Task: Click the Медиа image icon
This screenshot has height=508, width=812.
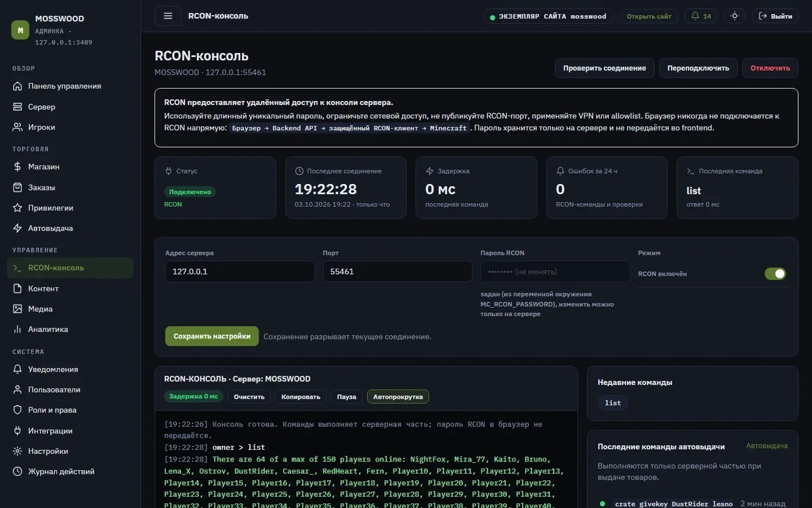Action: (17, 309)
